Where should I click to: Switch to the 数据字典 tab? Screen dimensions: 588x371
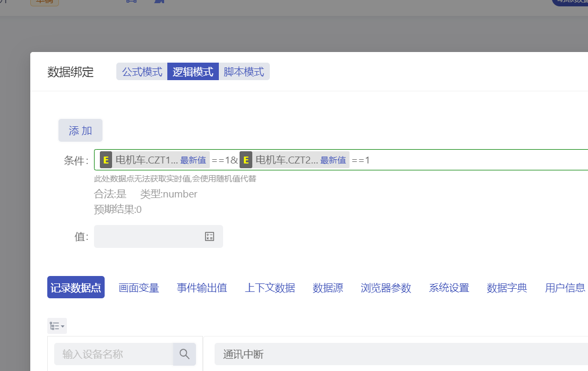pos(507,288)
